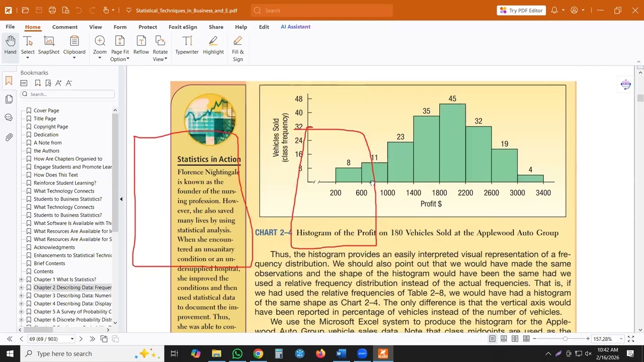This screenshot has width=644, height=362.
Task: Open the AI Assistant tab
Action: pyautogui.click(x=295, y=27)
